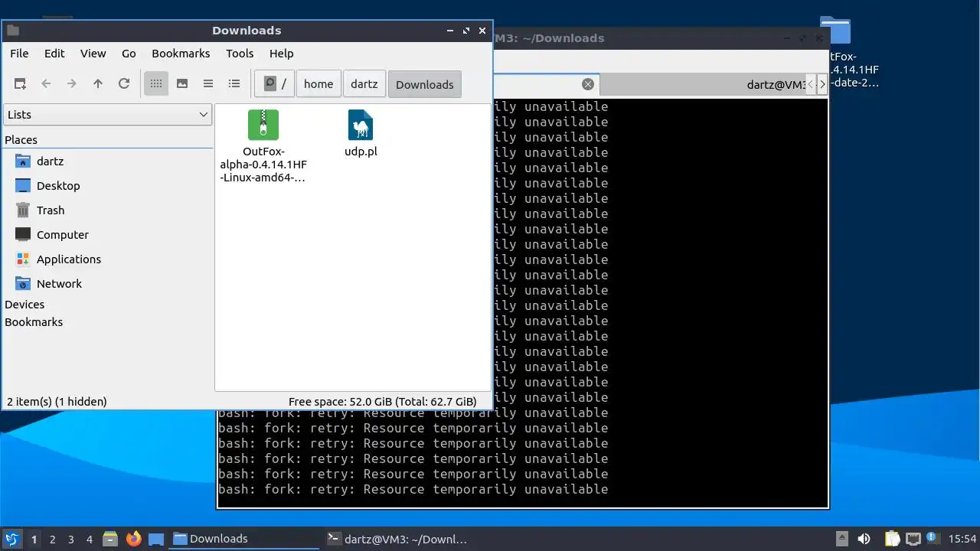Click the last terminal output line
Screen dimensions: 980x551
coord(413,489)
